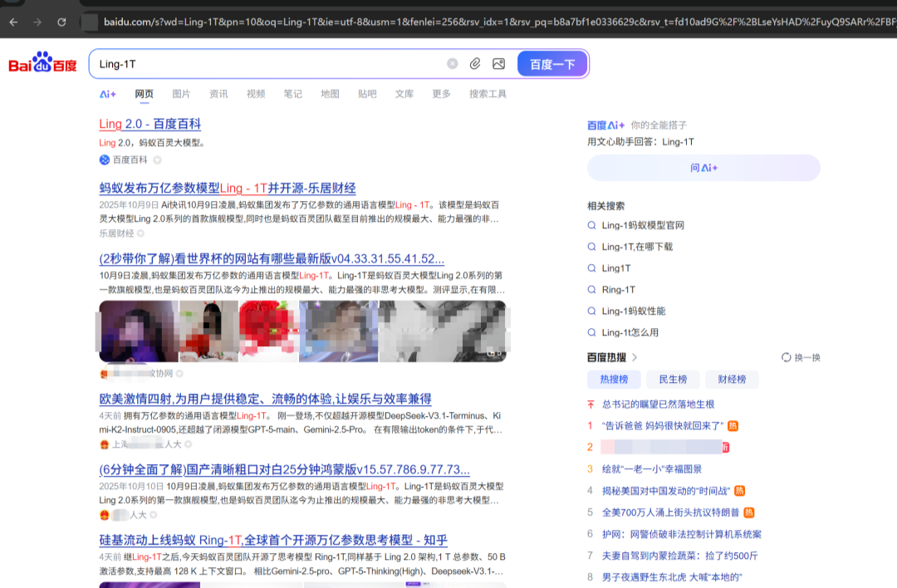Click the 百度百科 source label
This screenshot has width=897, height=588.
pyautogui.click(x=130, y=159)
